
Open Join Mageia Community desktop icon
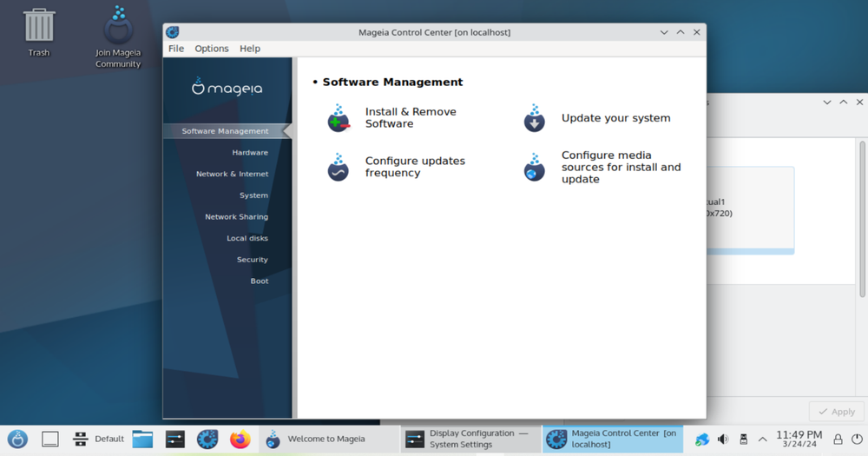click(118, 37)
